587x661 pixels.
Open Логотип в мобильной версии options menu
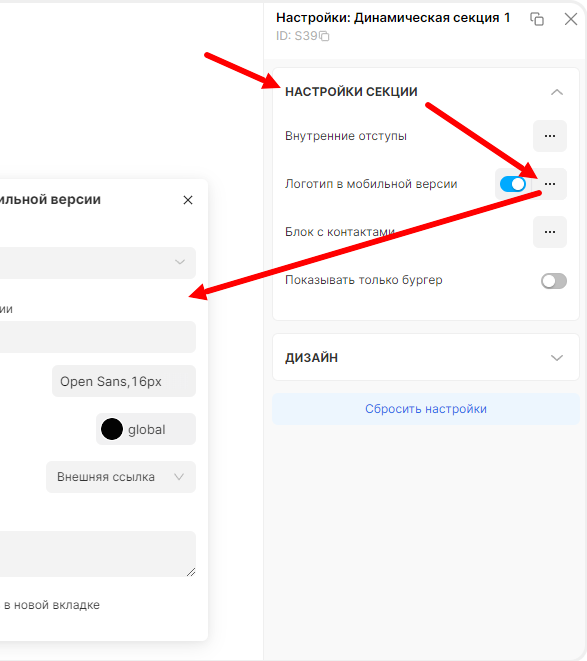pos(549,184)
